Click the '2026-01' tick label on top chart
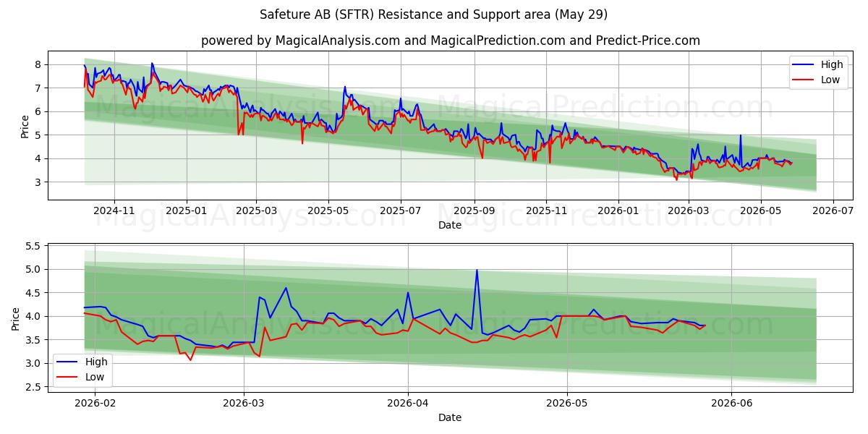This screenshot has height=434, width=868. [x=619, y=210]
